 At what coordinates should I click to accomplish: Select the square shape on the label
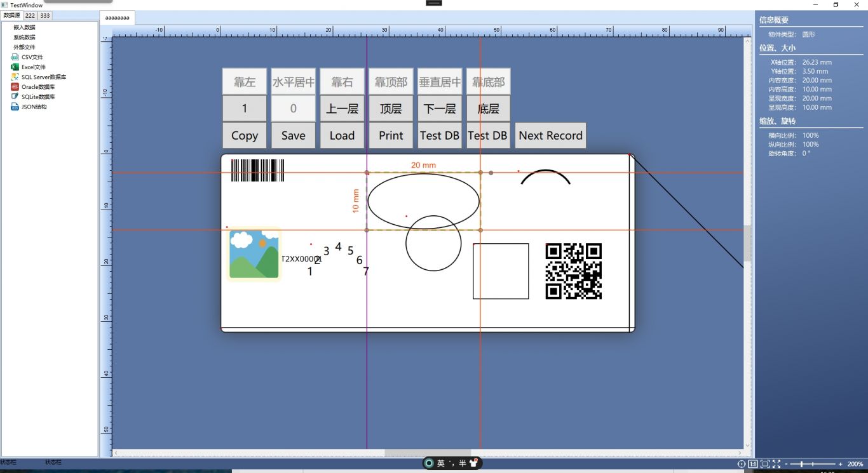501,271
